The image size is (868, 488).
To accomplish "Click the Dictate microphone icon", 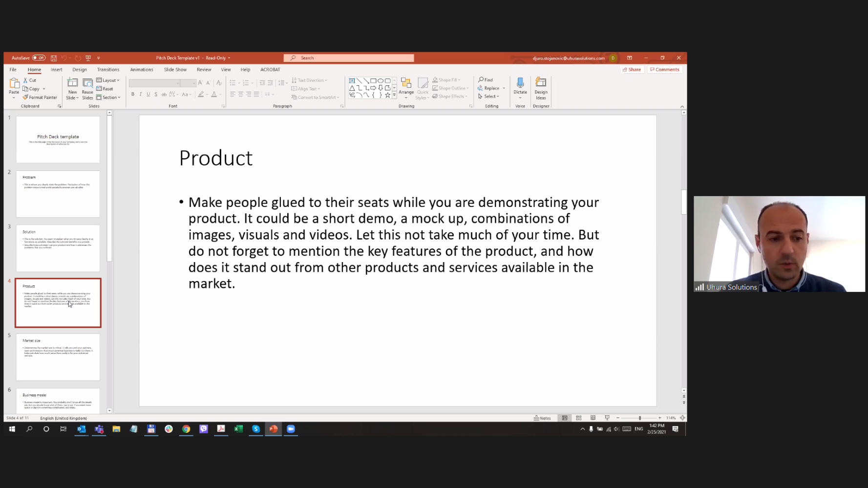I will 520,83.
